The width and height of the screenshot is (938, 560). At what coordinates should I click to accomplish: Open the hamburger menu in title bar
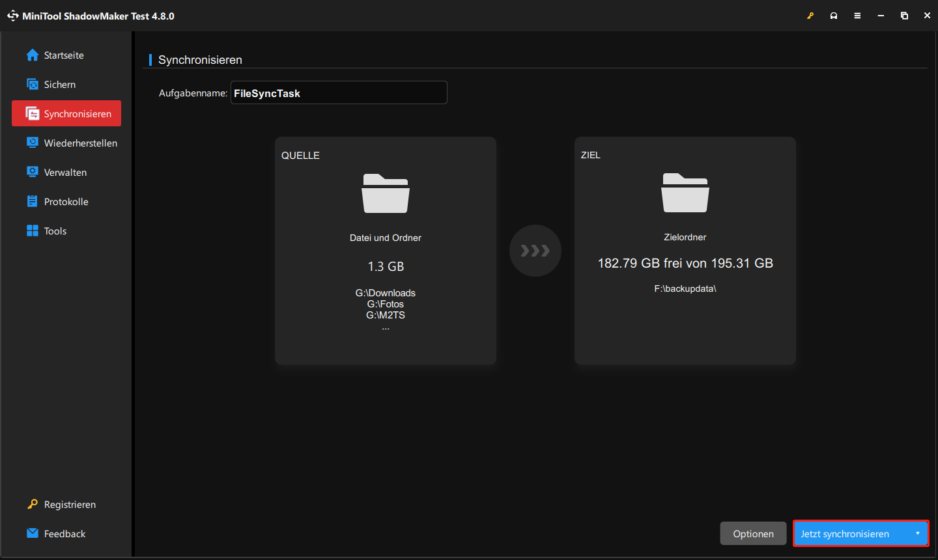tap(857, 16)
